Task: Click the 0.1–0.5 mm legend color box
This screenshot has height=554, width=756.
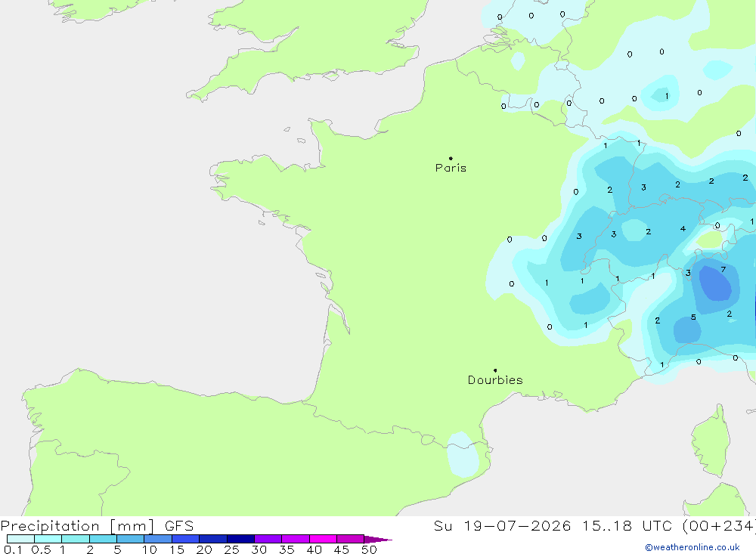Action: pos(20,539)
